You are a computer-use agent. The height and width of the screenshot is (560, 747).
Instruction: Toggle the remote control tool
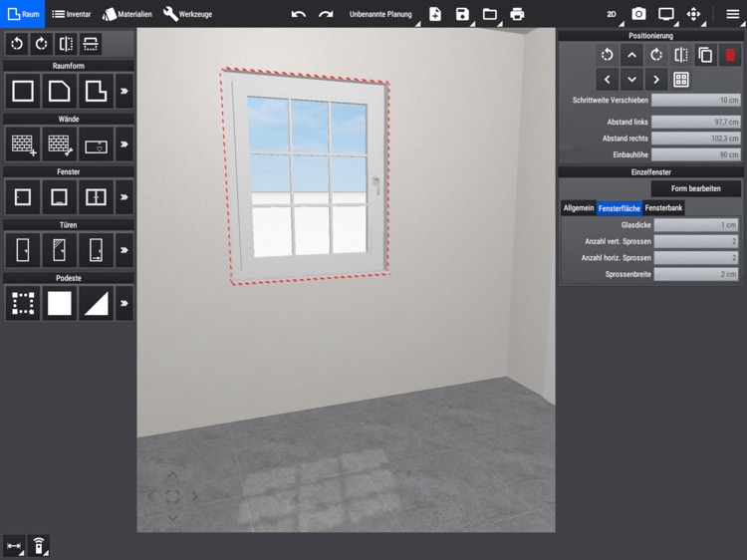[39, 546]
